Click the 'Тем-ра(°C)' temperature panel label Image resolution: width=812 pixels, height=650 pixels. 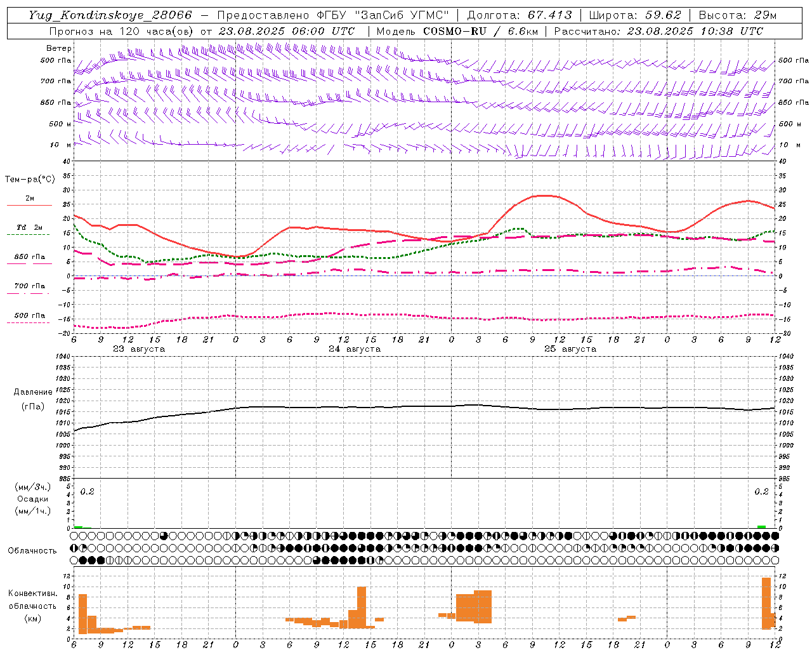click(x=30, y=180)
